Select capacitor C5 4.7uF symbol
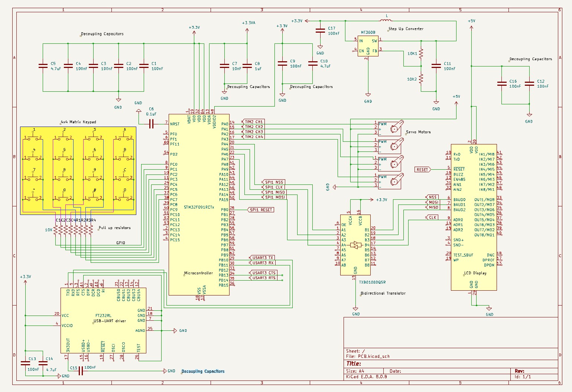Screen dimensions: 572x392 (x=43, y=66)
